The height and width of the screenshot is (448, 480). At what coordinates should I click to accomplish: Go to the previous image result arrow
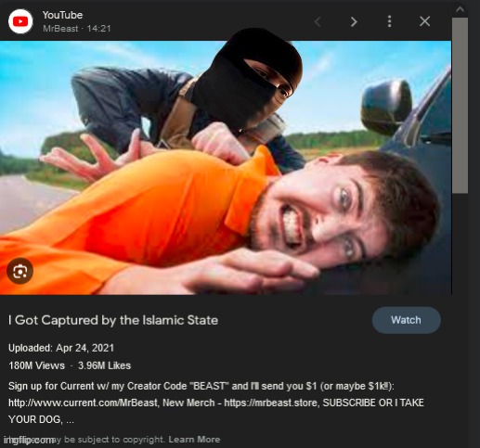click(x=318, y=21)
